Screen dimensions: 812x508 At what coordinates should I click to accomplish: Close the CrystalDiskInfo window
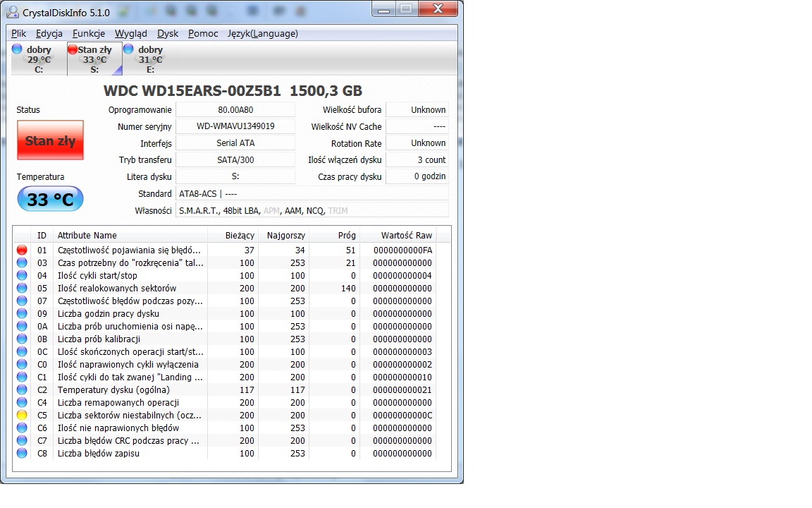pos(438,8)
